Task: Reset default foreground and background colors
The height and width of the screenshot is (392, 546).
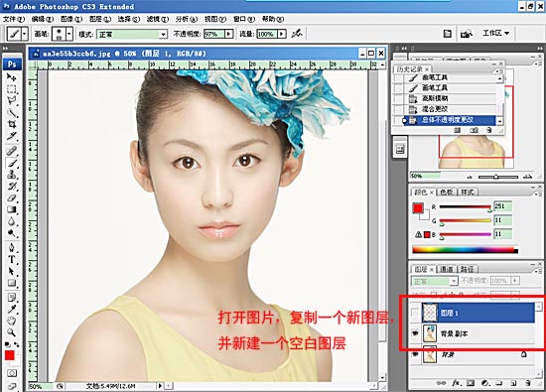Action: pos(8,344)
